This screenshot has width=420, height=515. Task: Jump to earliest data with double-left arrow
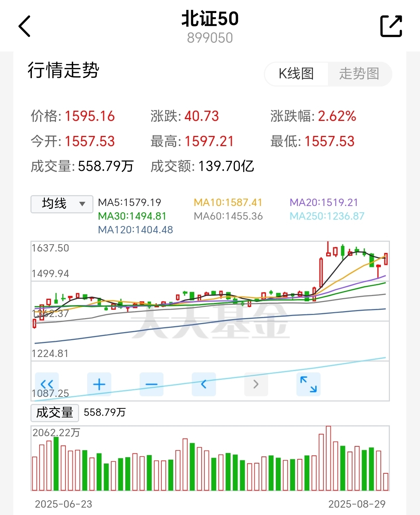pyautogui.click(x=47, y=384)
